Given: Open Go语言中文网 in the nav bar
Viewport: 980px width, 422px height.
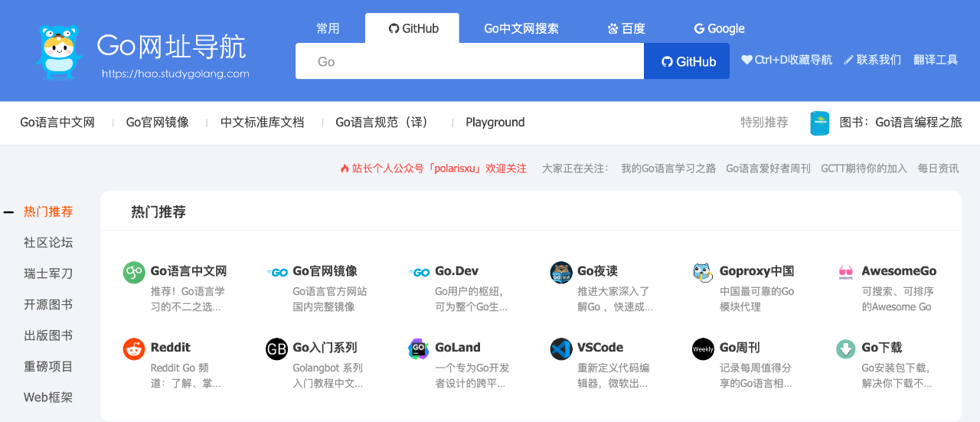Looking at the screenshot, I should coord(57,123).
